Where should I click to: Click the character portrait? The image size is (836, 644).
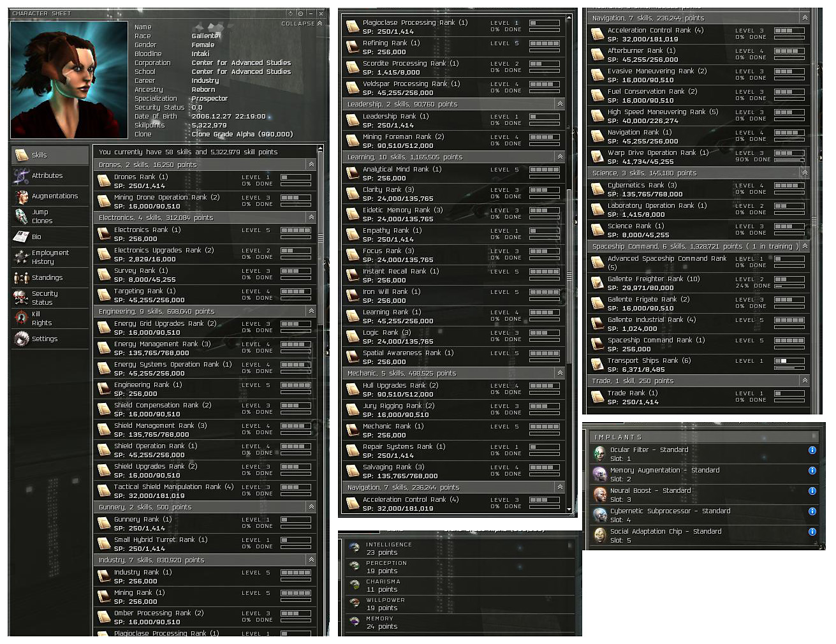click(x=70, y=80)
